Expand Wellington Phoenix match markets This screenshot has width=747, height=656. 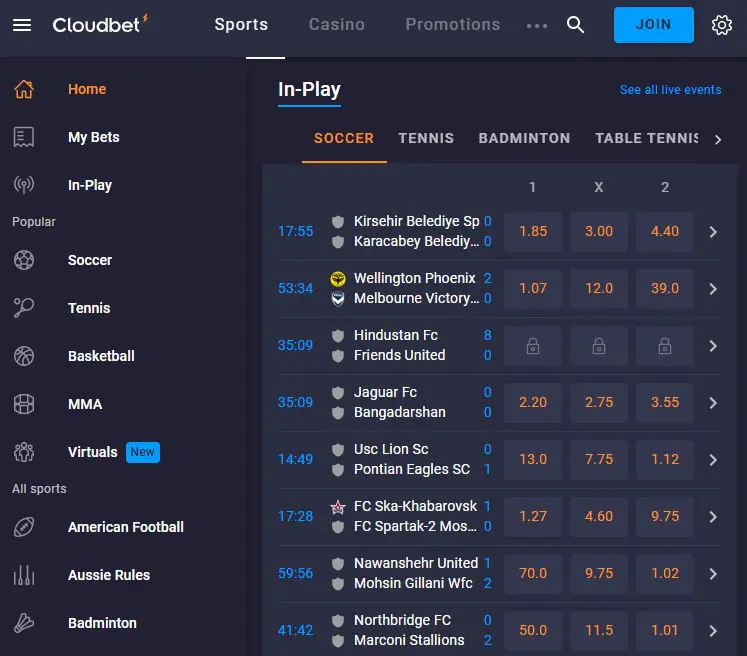tap(713, 289)
